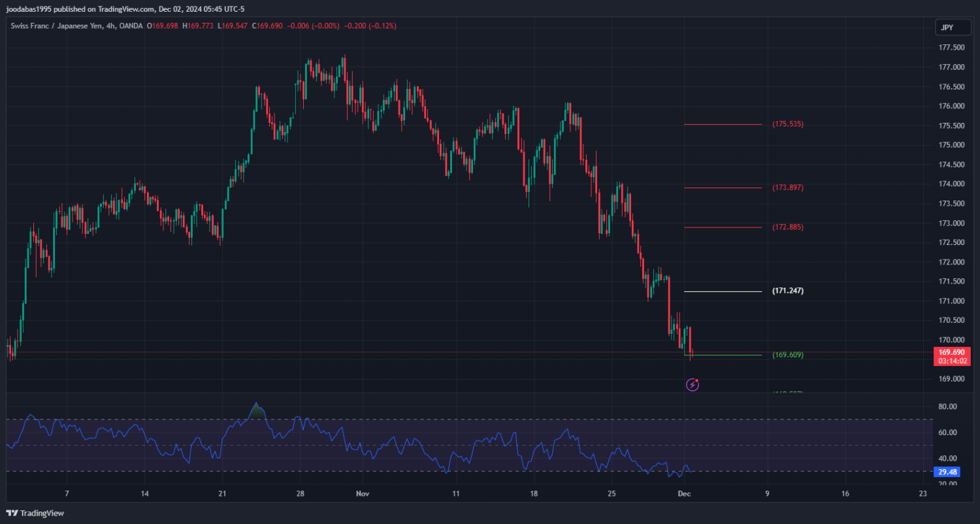Click date 14 on the time axis
Viewport: 980px width, 524px height.
click(x=144, y=494)
